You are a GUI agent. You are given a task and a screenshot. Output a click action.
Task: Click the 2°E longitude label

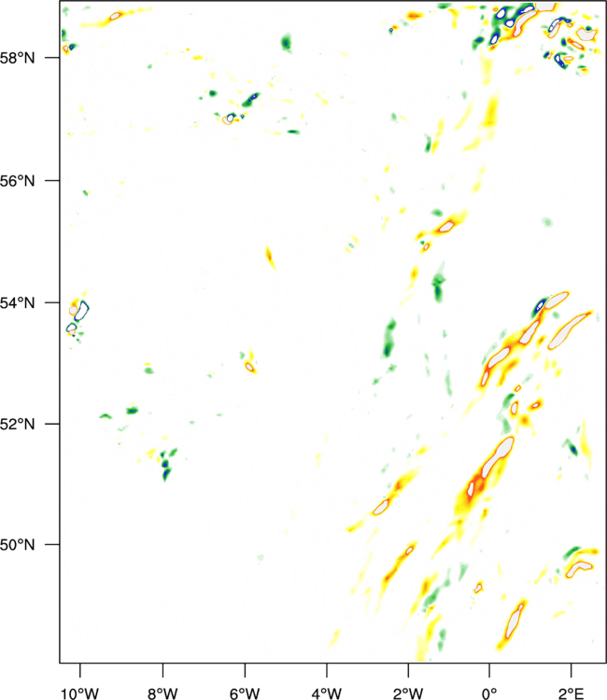[x=571, y=693]
